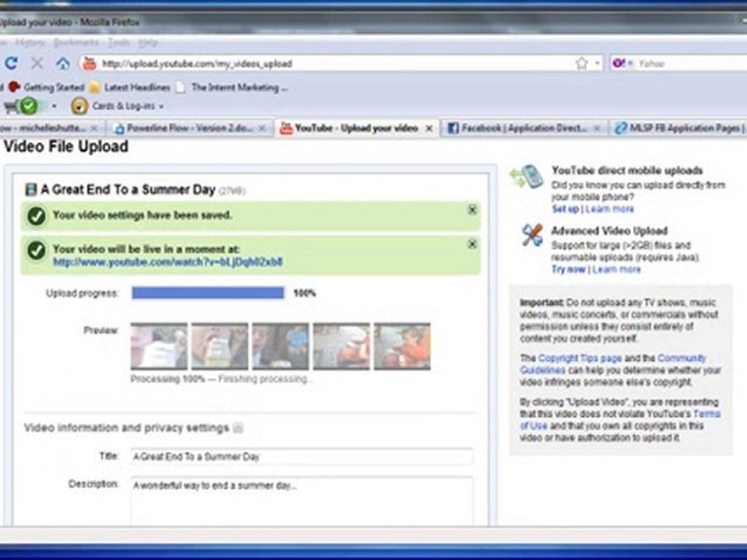Viewport: 747px width, 560px height.
Task: Click the video live checkmark icon
Action: tap(37, 250)
